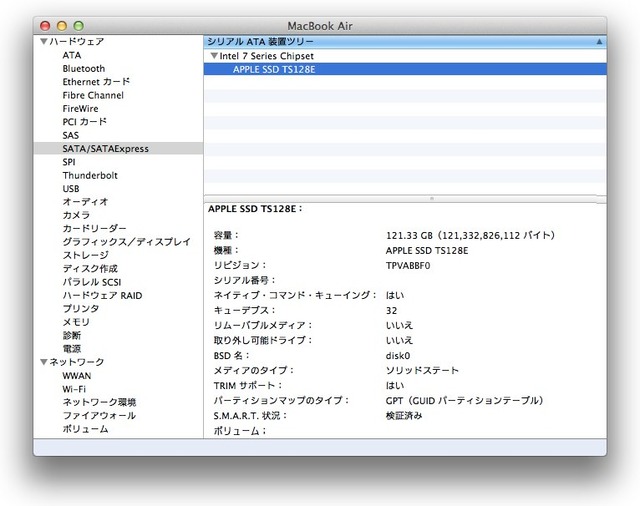Select Fibre Channel in sidebar
This screenshot has width=640, height=506.
click(93, 95)
